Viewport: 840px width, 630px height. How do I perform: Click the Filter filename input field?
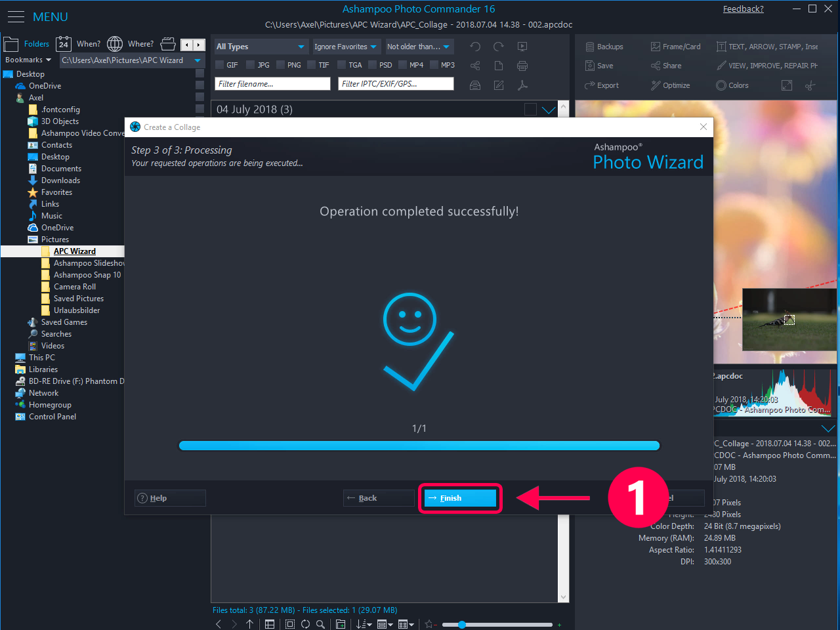point(272,84)
